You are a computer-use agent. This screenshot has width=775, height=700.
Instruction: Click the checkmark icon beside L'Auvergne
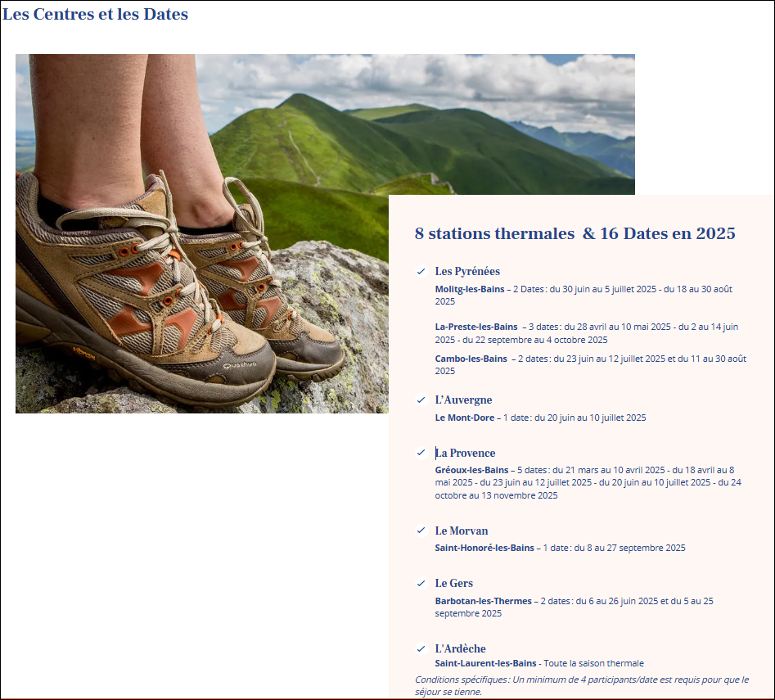click(x=421, y=400)
